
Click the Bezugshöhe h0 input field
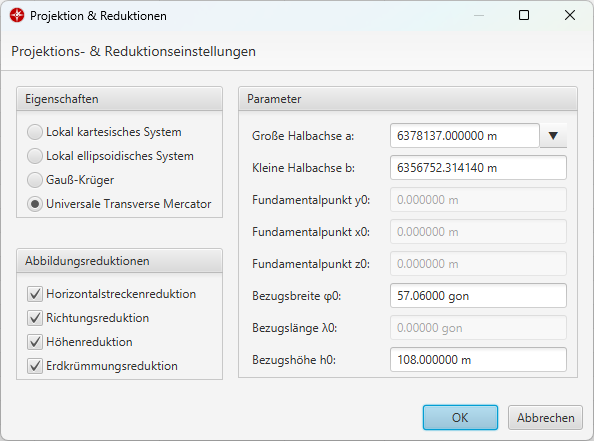click(x=478, y=360)
